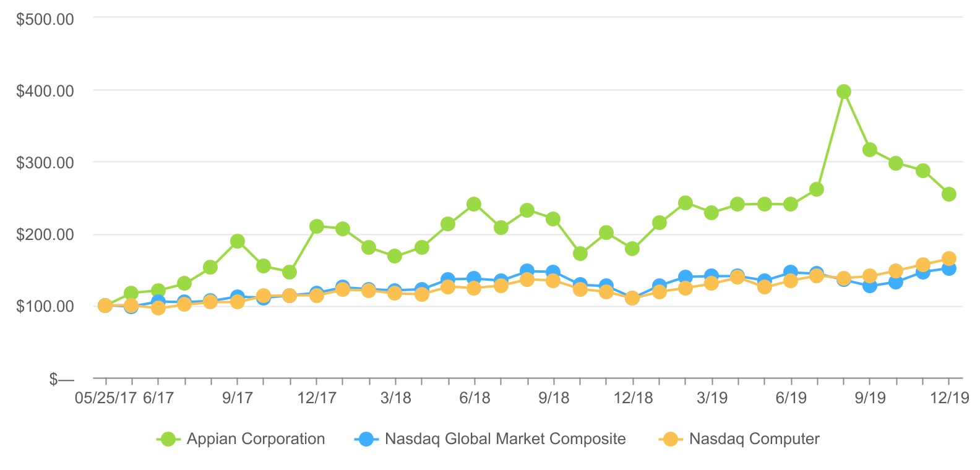This screenshot has width=980, height=470.
Task: Select Appian's green point at 9/17
Action: tap(237, 241)
